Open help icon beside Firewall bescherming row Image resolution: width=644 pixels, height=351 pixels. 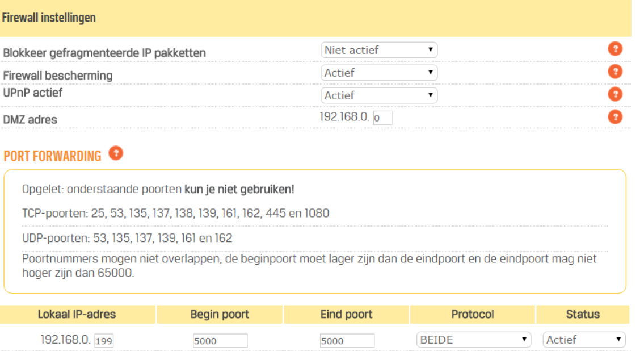(614, 72)
